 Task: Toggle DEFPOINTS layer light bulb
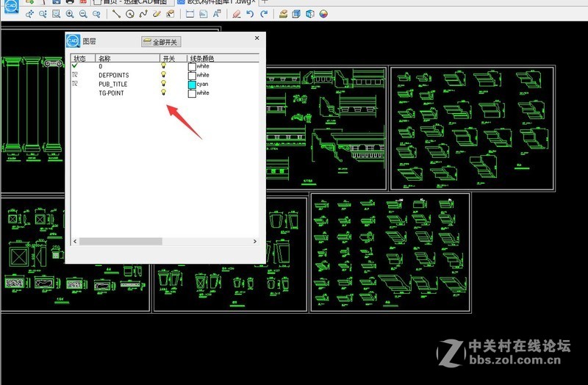tap(163, 75)
